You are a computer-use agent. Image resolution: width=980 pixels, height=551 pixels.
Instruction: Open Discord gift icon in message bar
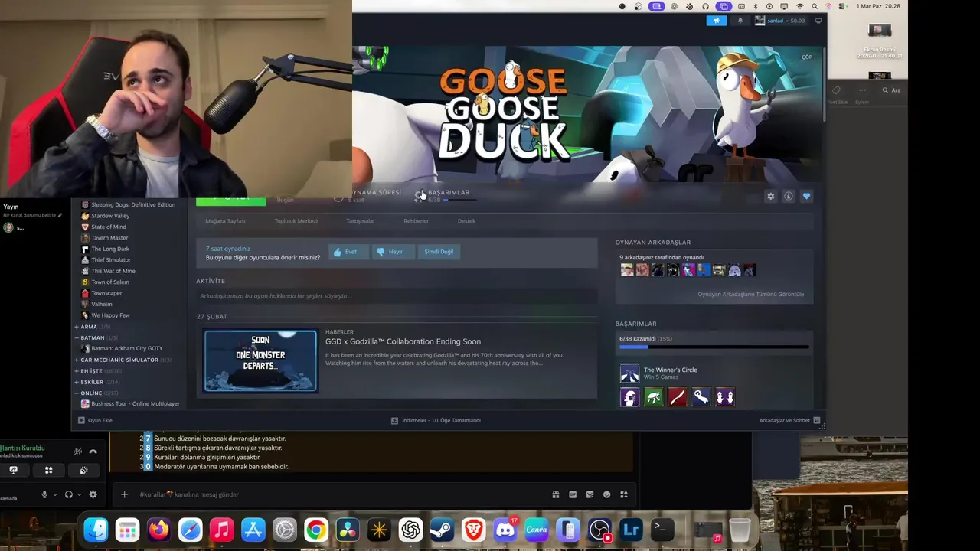pyautogui.click(x=556, y=494)
